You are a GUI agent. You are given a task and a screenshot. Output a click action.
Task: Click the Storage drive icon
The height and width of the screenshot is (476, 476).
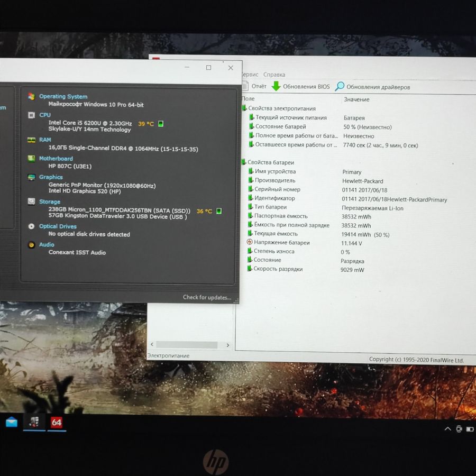click(x=31, y=202)
